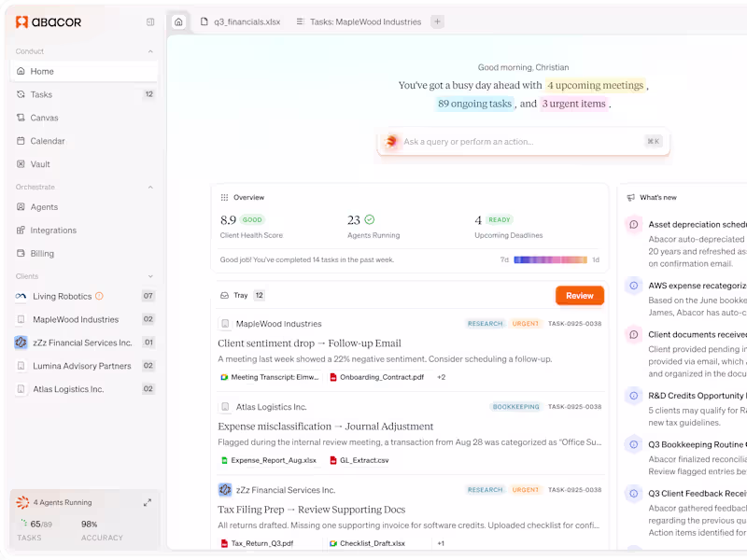
Task: Click the READY deadlines badge
Action: pyautogui.click(x=500, y=220)
